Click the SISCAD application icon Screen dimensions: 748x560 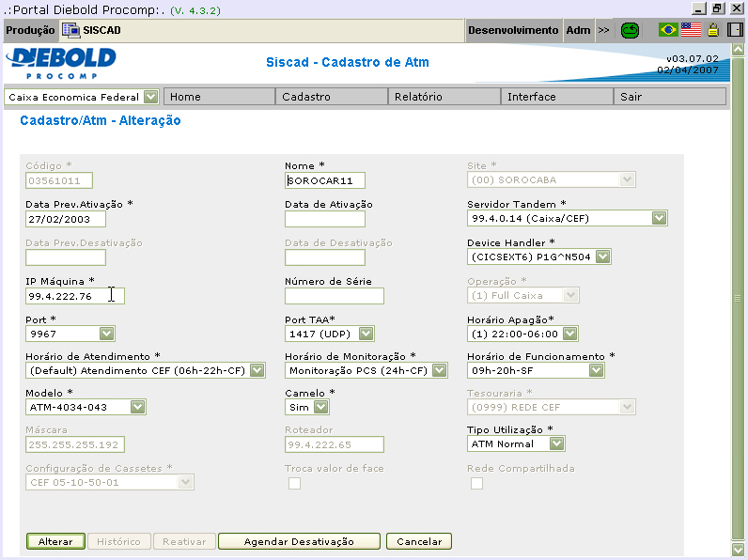point(71,30)
